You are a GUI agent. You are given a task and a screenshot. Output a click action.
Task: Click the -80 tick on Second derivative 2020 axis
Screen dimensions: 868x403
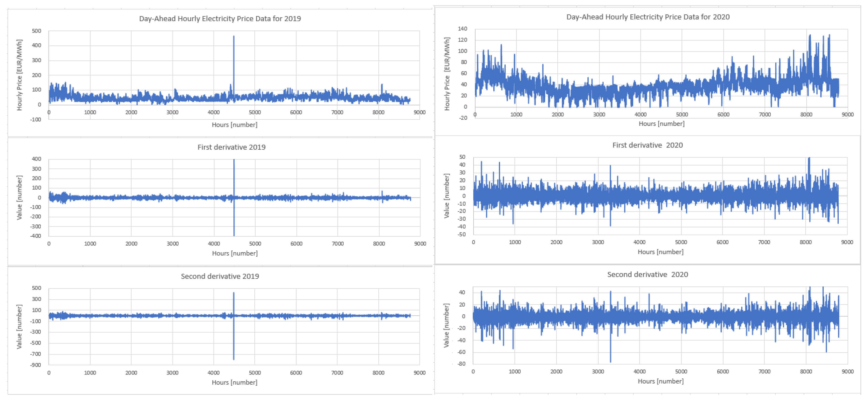(x=461, y=364)
